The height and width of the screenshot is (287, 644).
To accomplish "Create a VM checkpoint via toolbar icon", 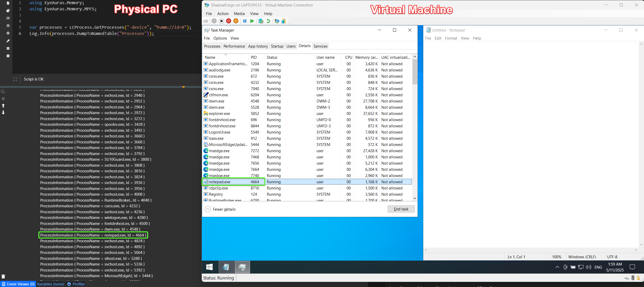I will point(261,21).
